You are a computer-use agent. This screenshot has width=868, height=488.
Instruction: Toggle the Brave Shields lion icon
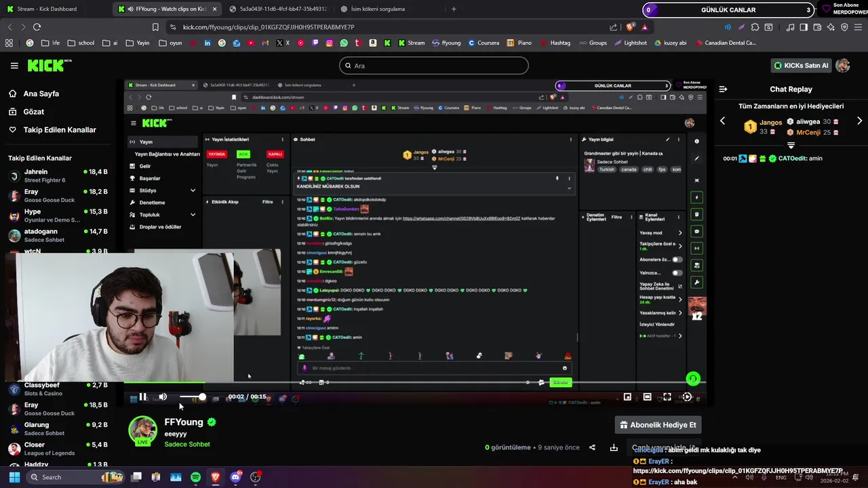(x=631, y=26)
